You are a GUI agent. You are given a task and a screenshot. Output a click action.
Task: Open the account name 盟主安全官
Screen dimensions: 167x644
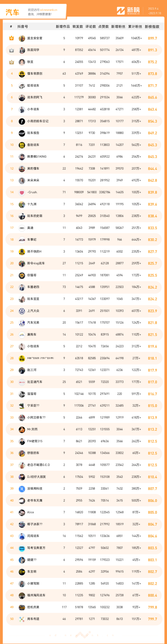35,38
